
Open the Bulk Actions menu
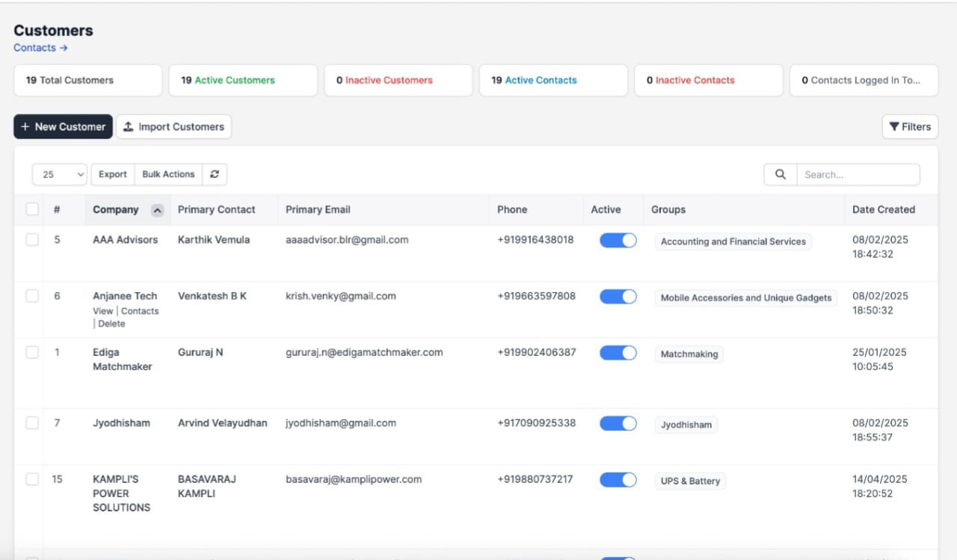tap(168, 174)
